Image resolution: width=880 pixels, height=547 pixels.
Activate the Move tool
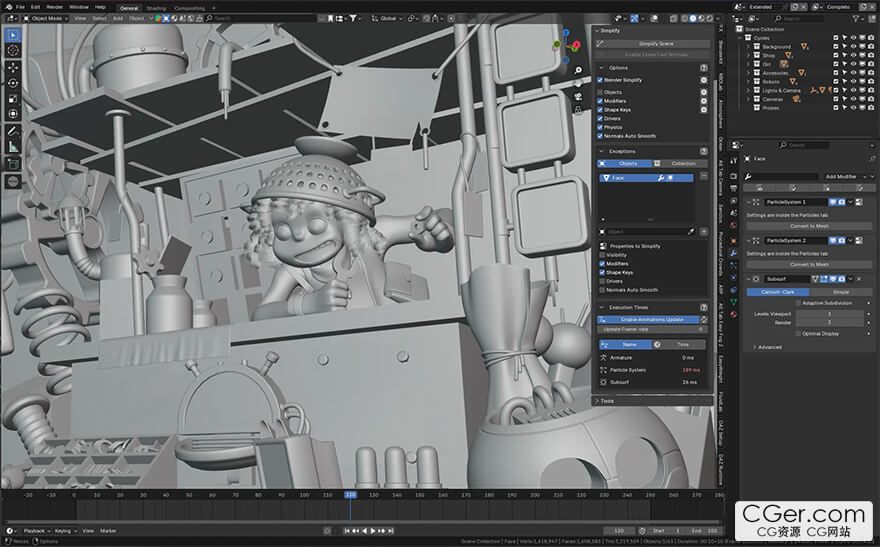click(x=13, y=67)
